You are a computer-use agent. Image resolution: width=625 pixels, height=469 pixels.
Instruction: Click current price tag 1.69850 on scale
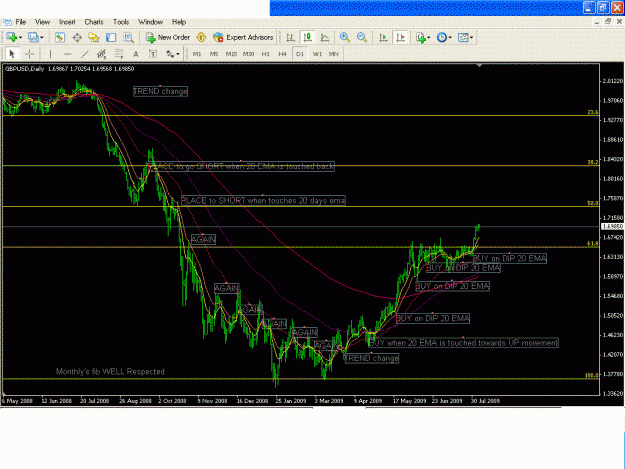tap(612, 226)
